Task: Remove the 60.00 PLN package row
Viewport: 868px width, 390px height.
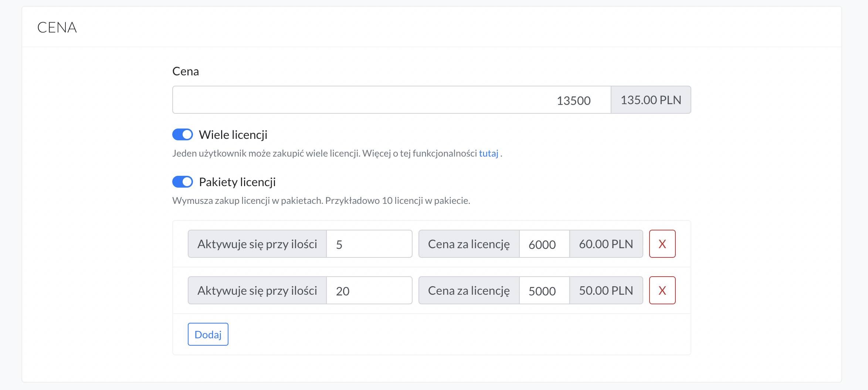Action: 662,244
